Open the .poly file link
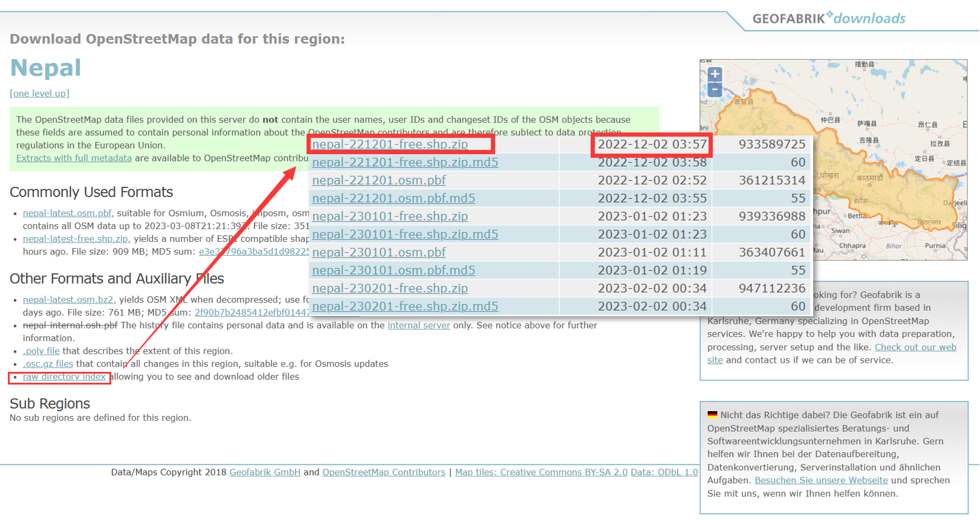 pyautogui.click(x=41, y=351)
